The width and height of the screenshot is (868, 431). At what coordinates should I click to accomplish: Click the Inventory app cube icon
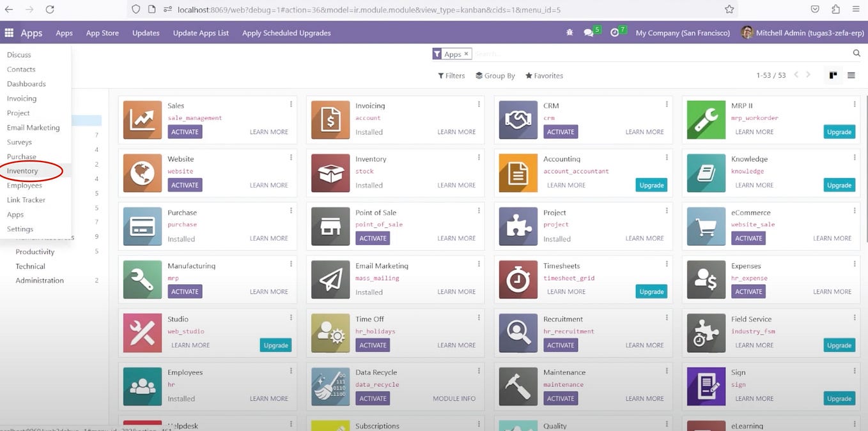pyautogui.click(x=329, y=172)
